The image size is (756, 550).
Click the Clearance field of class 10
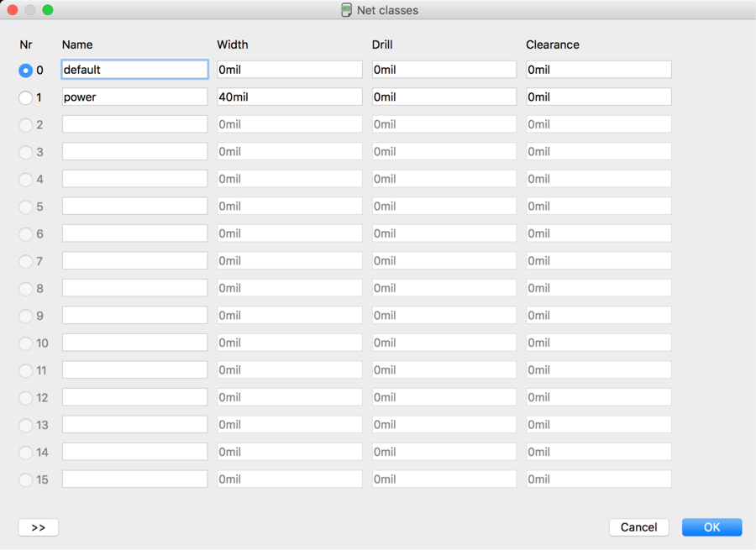[599, 343]
